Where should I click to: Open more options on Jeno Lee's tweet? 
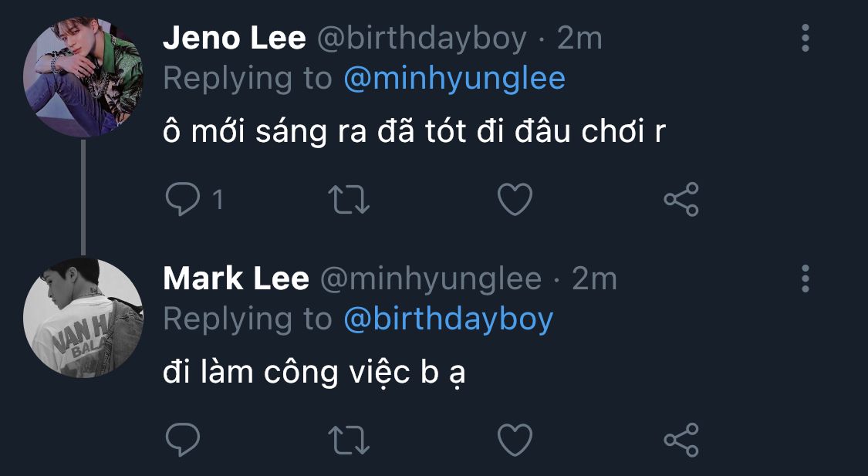[806, 38]
